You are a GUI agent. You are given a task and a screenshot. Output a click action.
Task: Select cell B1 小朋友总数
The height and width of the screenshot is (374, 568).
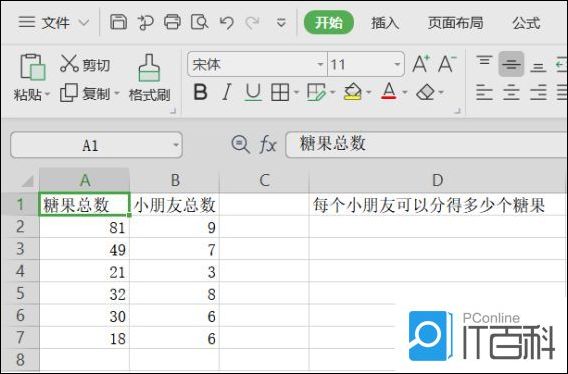click(x=175, y=205)
